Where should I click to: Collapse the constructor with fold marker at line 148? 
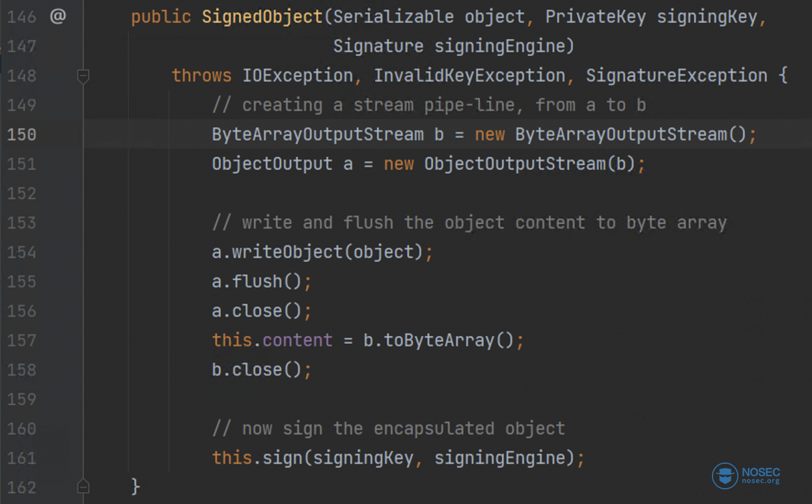(83, 76)
